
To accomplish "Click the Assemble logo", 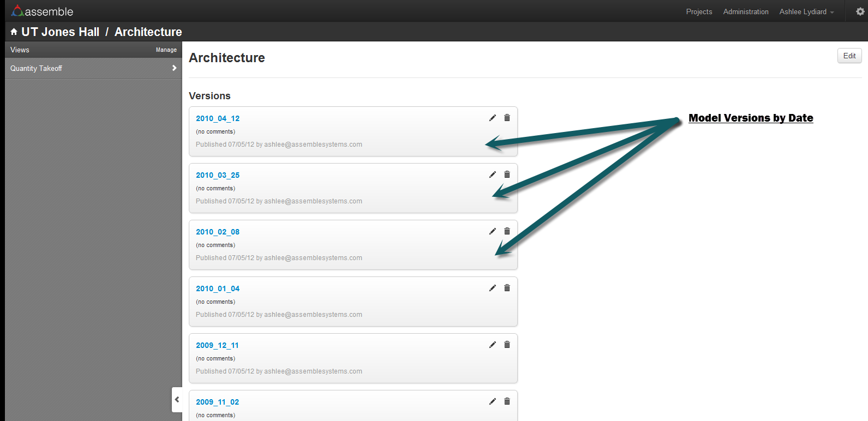I will click(x=43, y=11).
